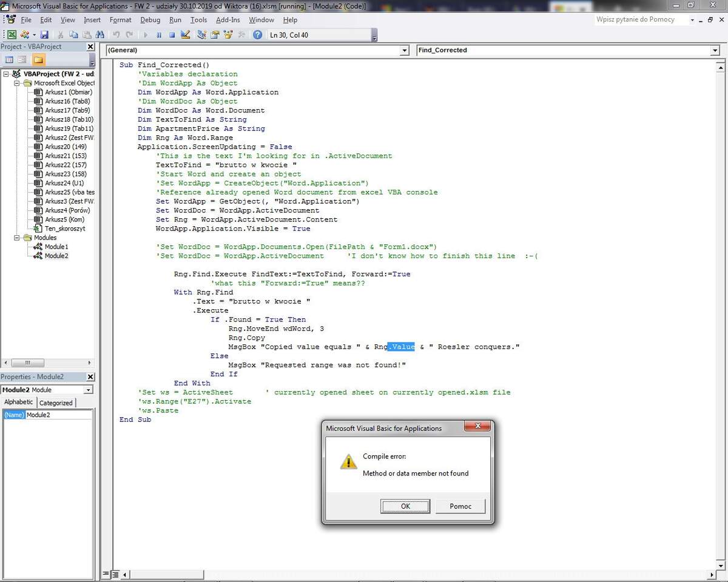
Task: Switch to the Categorized properties tab
Action: (x=56, y=403)
